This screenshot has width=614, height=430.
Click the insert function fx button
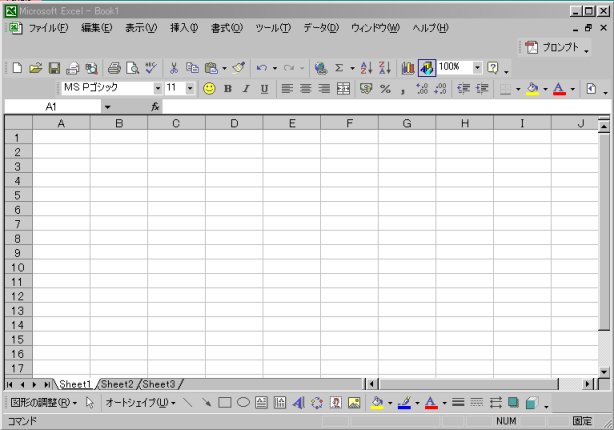point(155,107)
